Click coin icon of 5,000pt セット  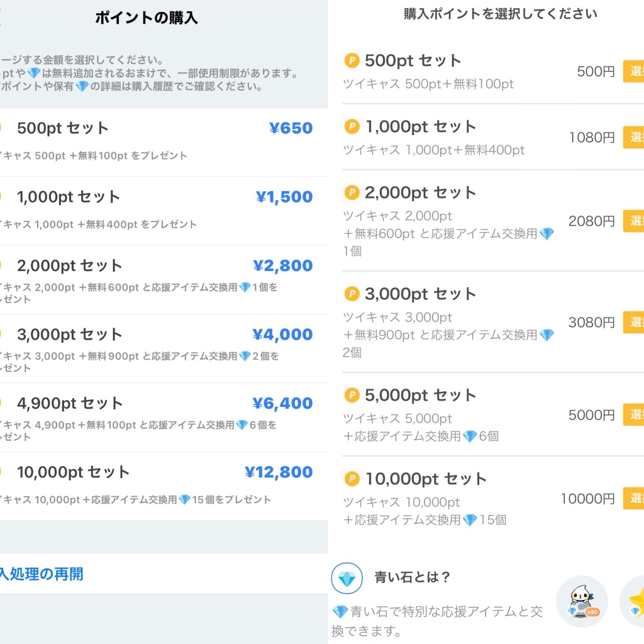click(x=352, y=395)
